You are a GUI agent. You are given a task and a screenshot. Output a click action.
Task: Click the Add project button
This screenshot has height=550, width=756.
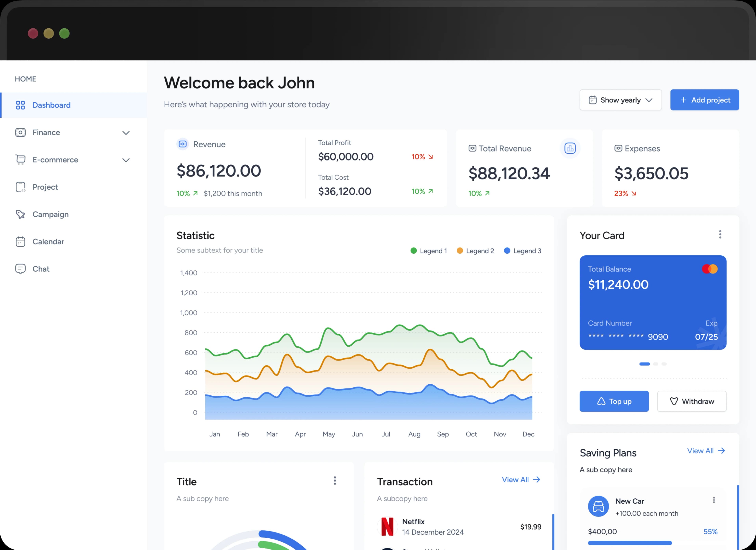pyautogui.click(x=704, y=100)
